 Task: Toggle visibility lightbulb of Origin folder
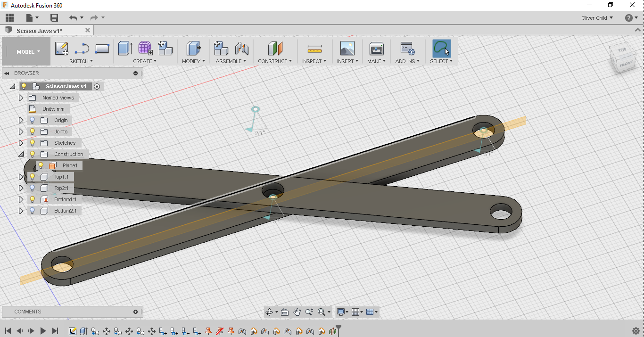(33, 120)
